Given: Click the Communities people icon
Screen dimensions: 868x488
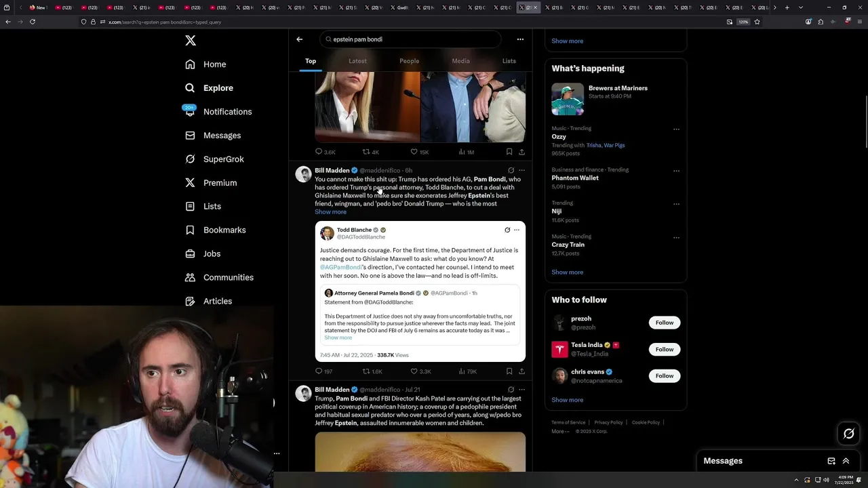Looking at the screenshot, I should [x=191, y=277].
